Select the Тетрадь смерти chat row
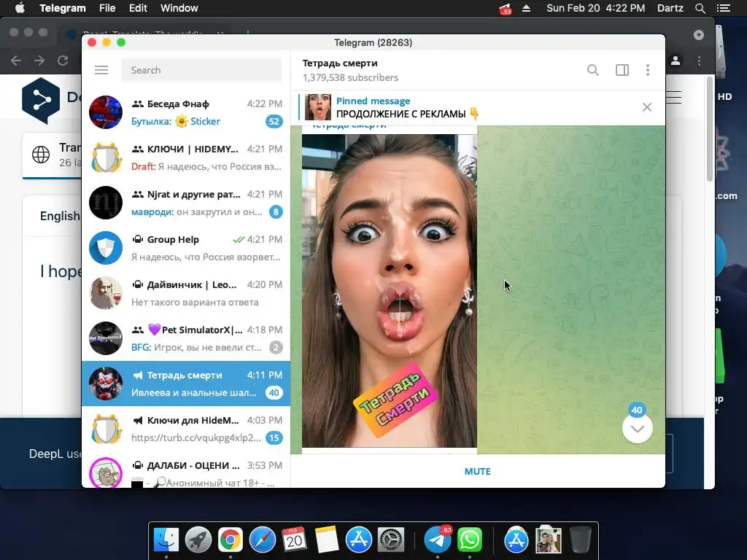 [x=186, y=384]
